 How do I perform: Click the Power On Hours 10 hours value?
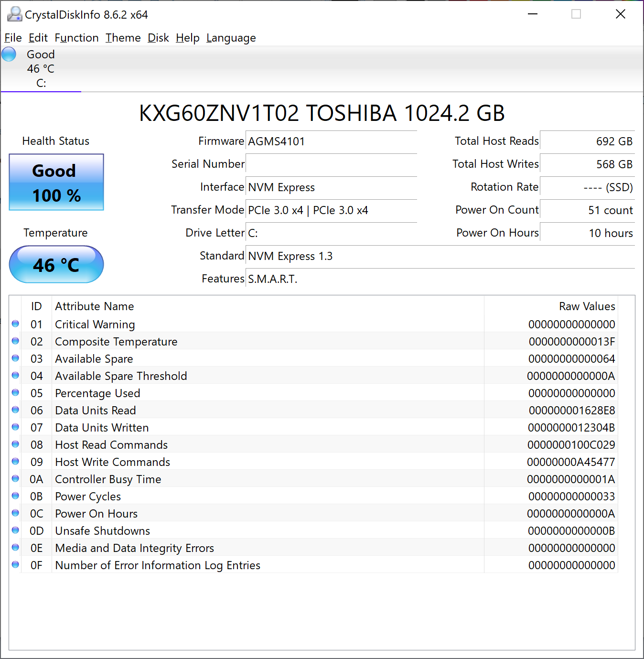[x=588, y=233]
